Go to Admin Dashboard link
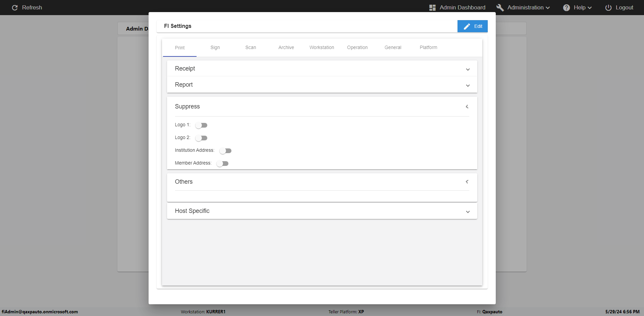This screenshot has height=316, width=644. 462,7
